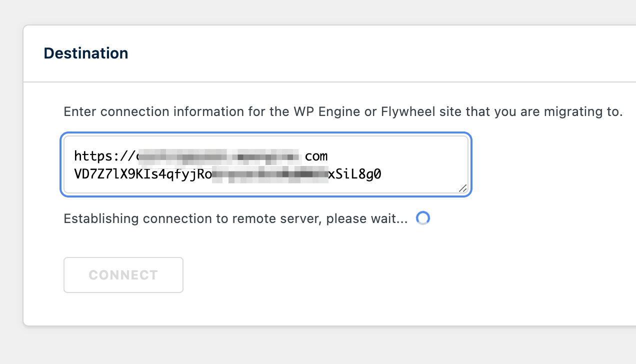
Task: Click the resize handle of the connection textarea
Action: coord(462,188)
